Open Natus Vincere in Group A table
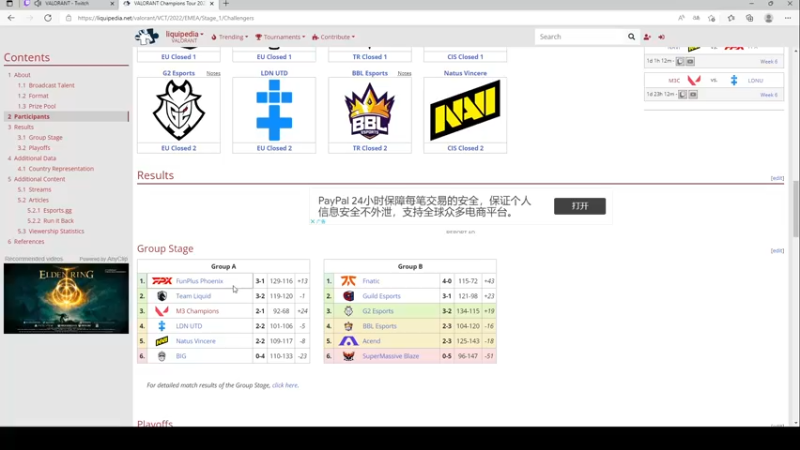 click(x=195, y=341)
